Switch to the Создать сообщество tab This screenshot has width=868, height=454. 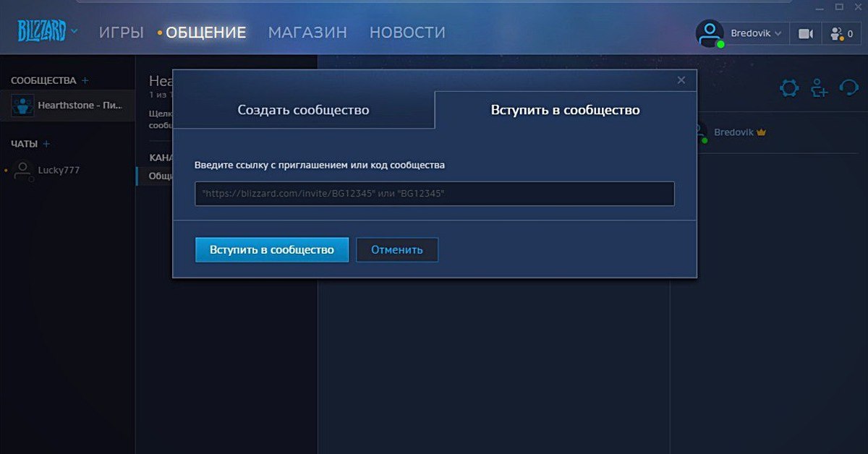[303, 110]
